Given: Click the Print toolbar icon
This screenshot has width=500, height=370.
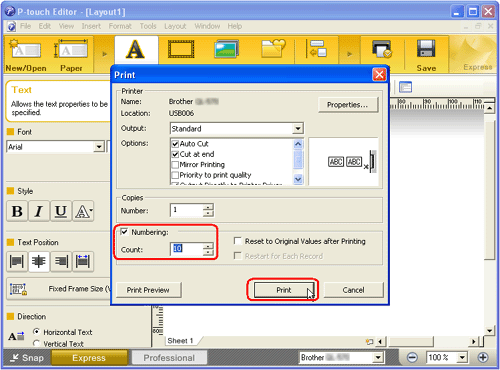Looking at the screenshot, I should click(x=381, y=49).
